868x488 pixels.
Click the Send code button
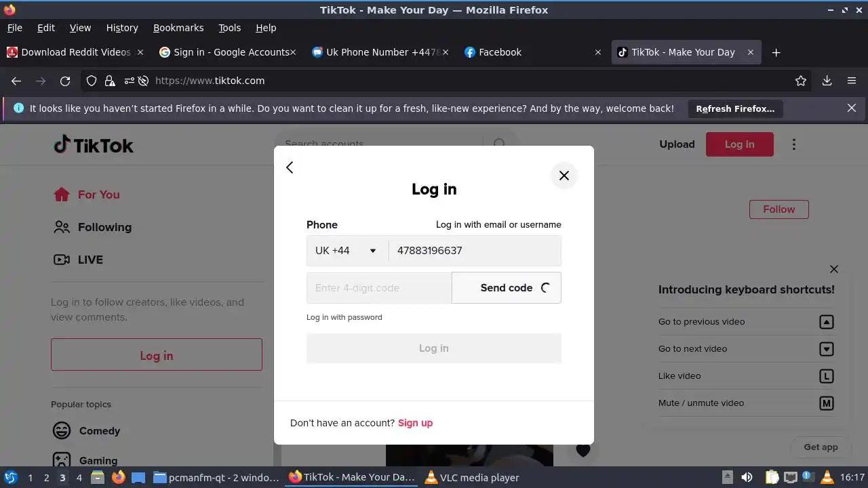coord(507,288)
